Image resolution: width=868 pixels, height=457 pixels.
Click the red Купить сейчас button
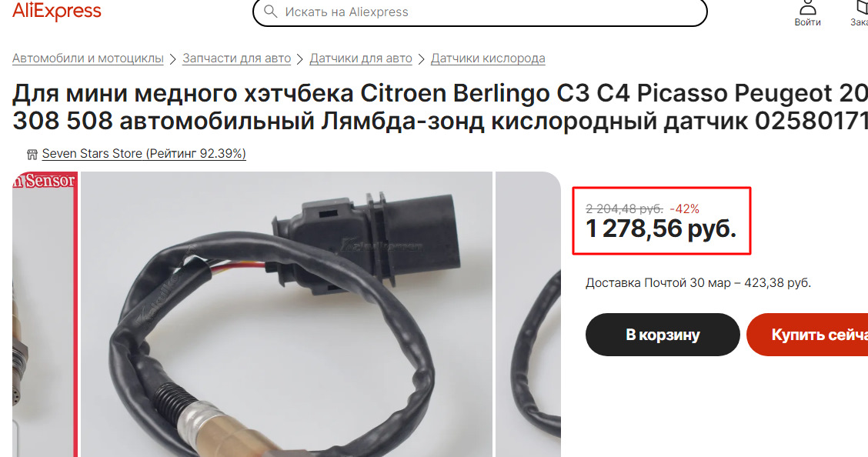[807, 335]
